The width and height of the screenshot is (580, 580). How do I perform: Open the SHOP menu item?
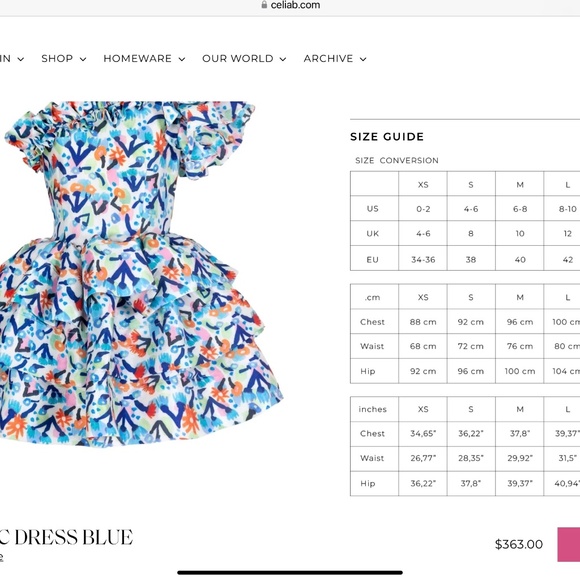(57, 58)
